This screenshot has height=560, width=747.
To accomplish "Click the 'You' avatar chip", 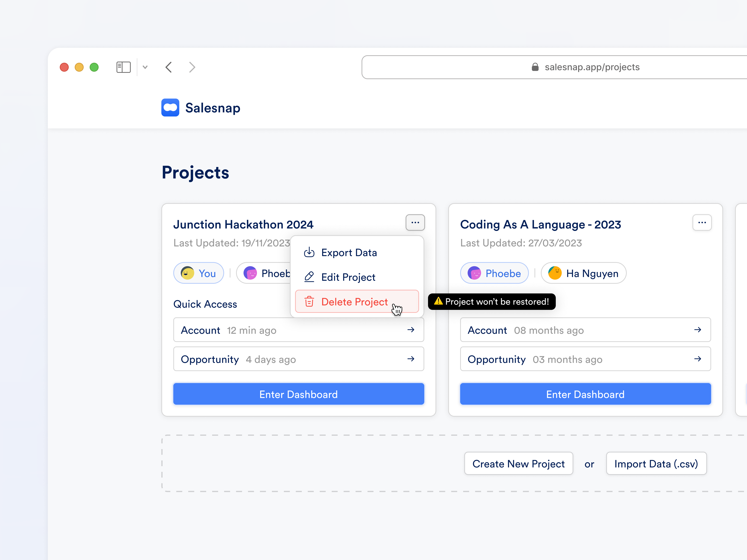I will [x=199, y=273].
